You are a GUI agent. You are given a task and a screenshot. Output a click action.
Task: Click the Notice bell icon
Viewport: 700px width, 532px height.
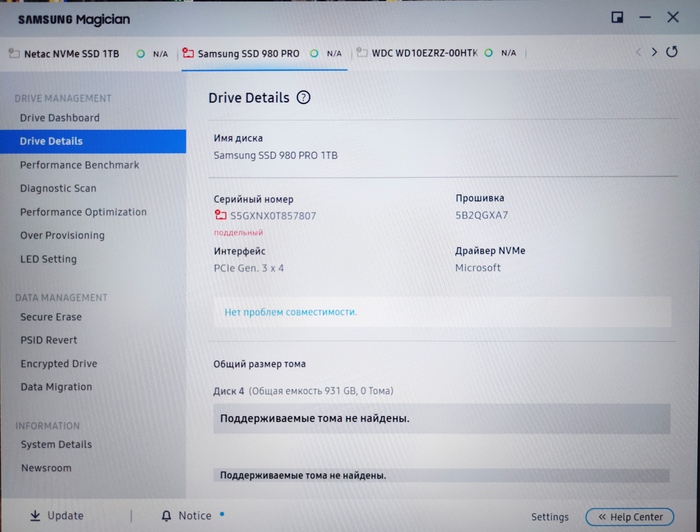[166, 516]
